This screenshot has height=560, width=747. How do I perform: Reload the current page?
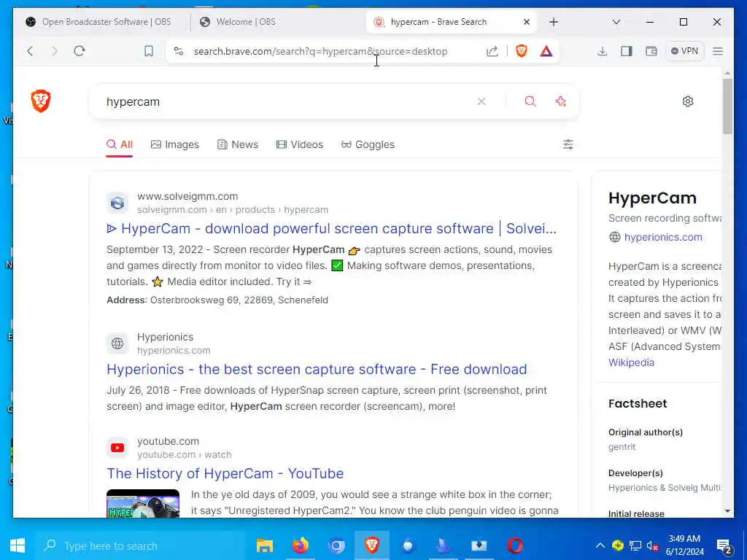80,51
